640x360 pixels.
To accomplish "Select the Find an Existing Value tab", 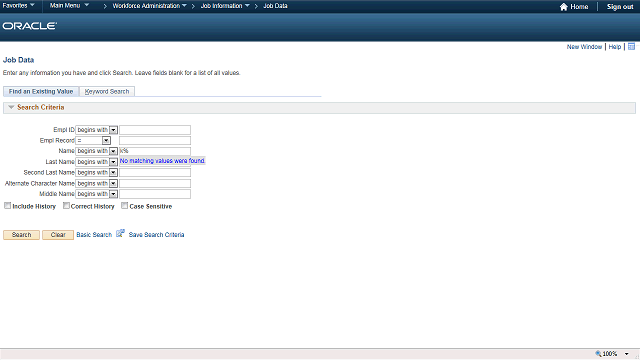I will click(x=41, y=91).
